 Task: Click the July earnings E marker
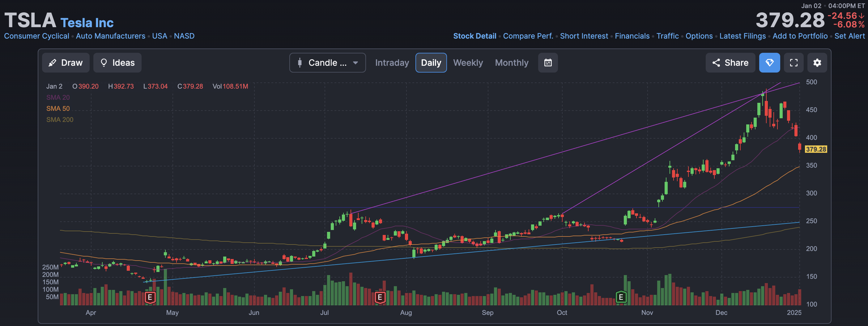coord(380,297)
